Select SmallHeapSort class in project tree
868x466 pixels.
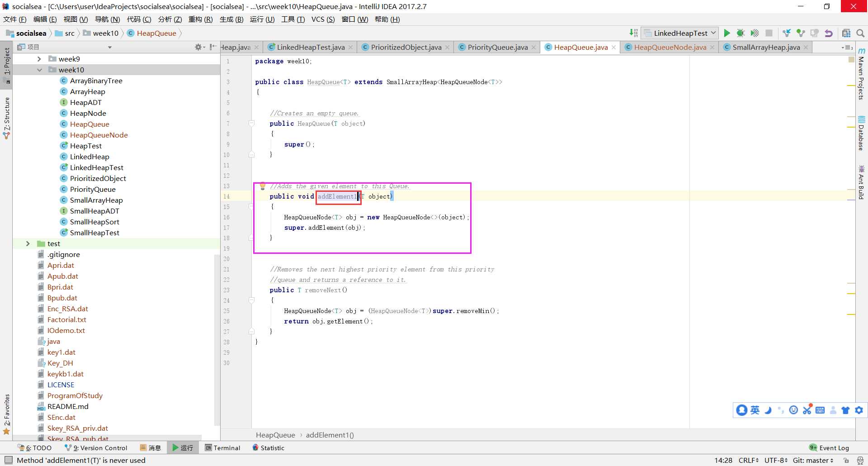pyautogui.click(x=94, y=222)
